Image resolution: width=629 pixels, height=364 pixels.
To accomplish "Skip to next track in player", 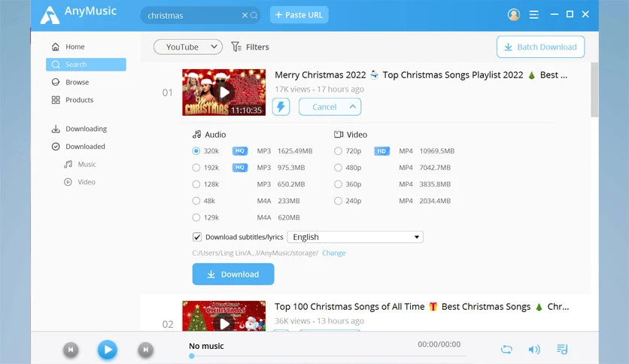I will point(146,350).
